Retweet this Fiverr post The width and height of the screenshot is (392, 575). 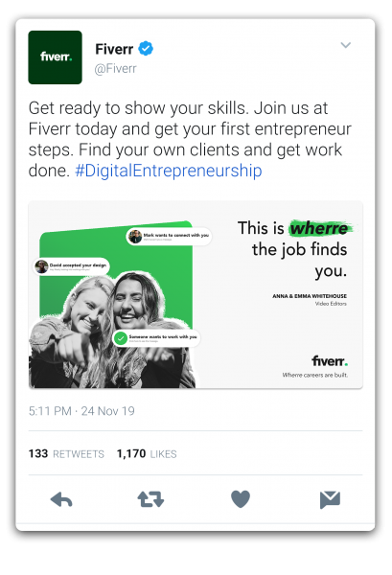[x=150, y=499]
